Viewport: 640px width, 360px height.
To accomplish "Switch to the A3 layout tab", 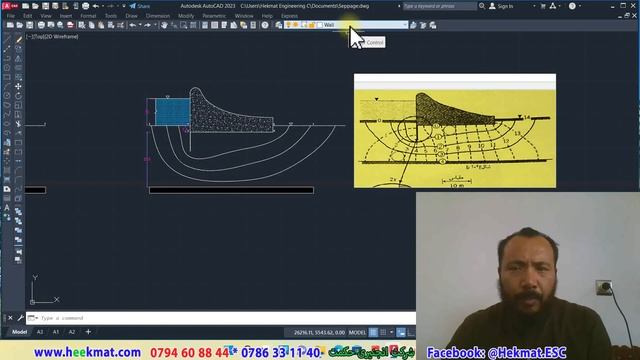I will (40, 332).
